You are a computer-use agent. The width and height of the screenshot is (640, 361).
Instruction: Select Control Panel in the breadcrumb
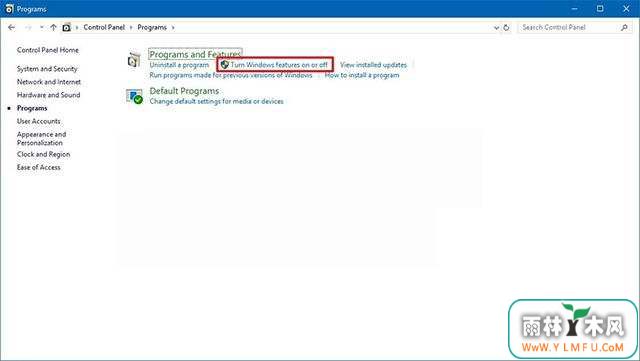[x=104, y=27]
